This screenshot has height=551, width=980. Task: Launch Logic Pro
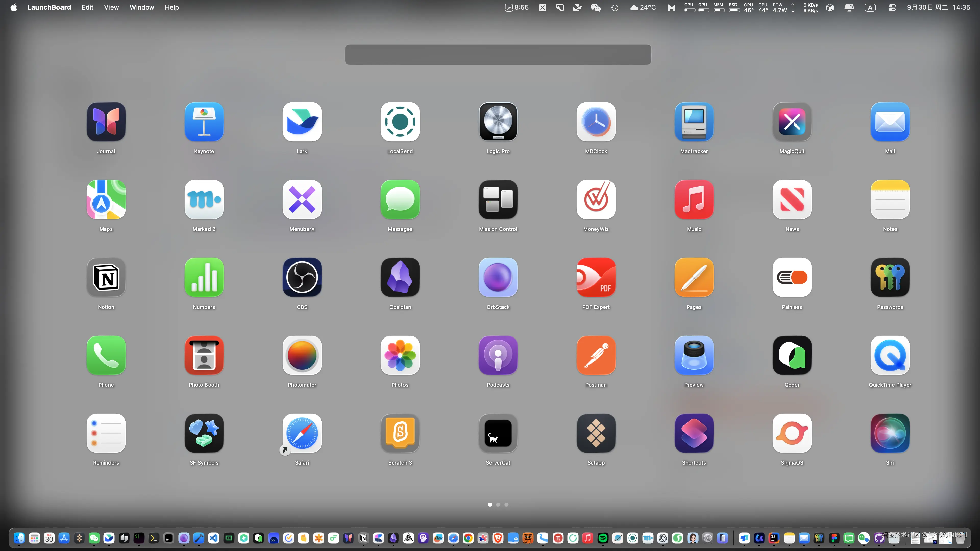point(498,122)
